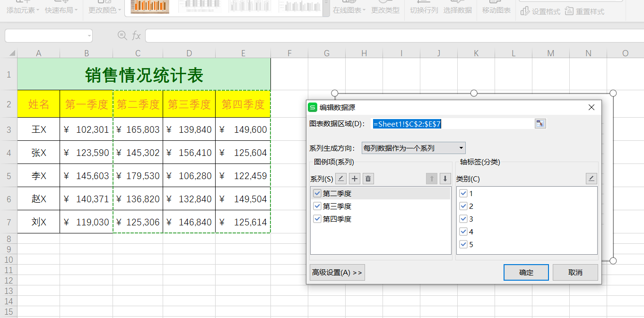Image resolution: width=644 pixels, height=318 pixels.
Task: Expand 高级设置(A) advanced settings
Action: click(x=337, y=273)
